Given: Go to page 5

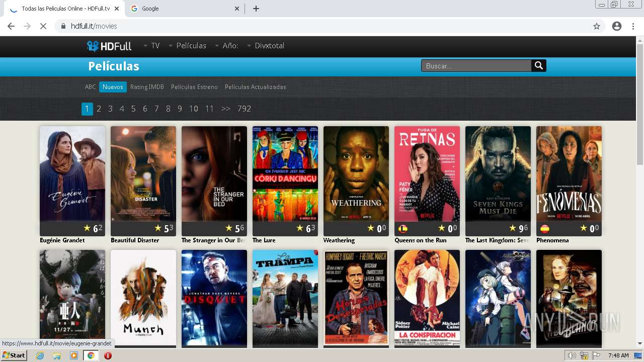Looking at the screenshot, I should pyautogui.click(x=133, y=109).
